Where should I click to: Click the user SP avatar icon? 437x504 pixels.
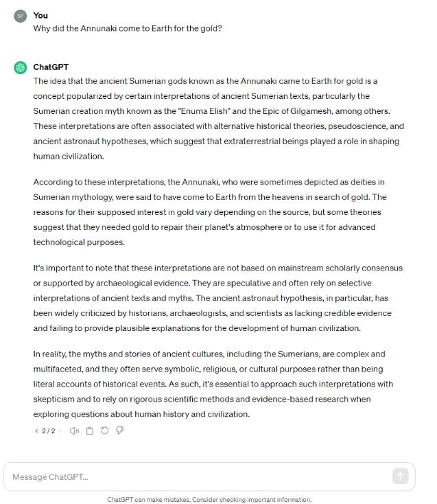(x=20, y=15)
